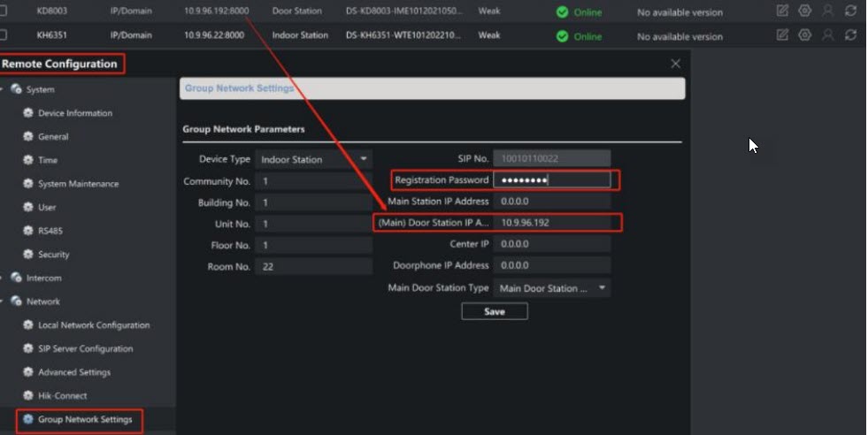This screenshot has height=435, width=868.
Task: Open the Device Type dropdown
Action: [313, 159]
